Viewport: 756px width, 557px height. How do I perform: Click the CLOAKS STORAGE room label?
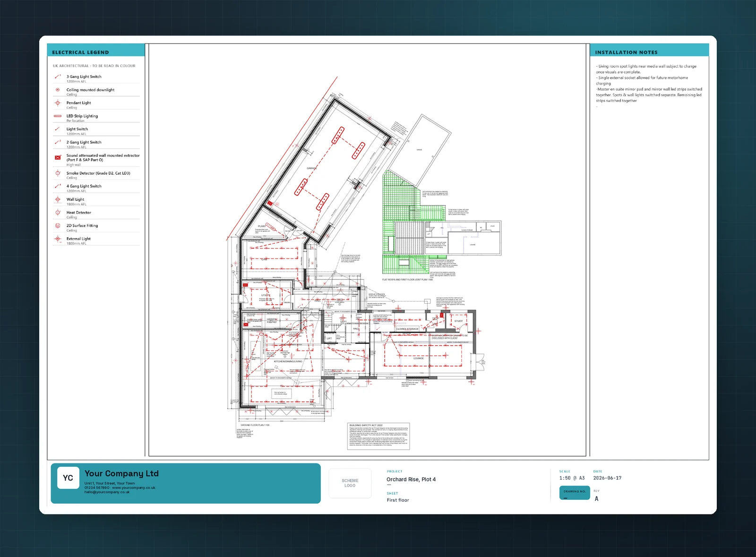tap(407, 329)
